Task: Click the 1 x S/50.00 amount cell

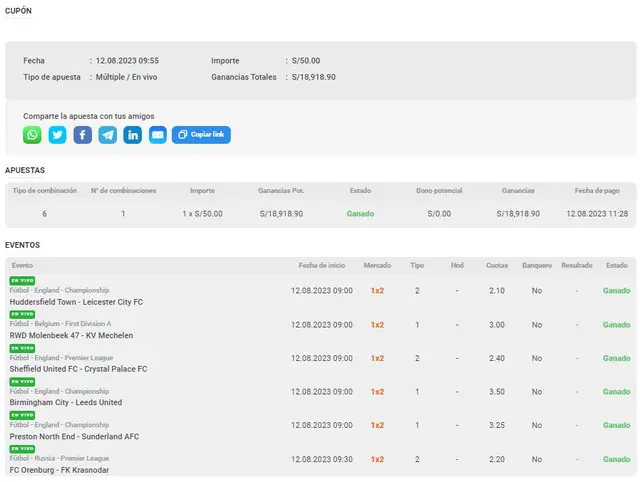Action: [x=202, y=214]
